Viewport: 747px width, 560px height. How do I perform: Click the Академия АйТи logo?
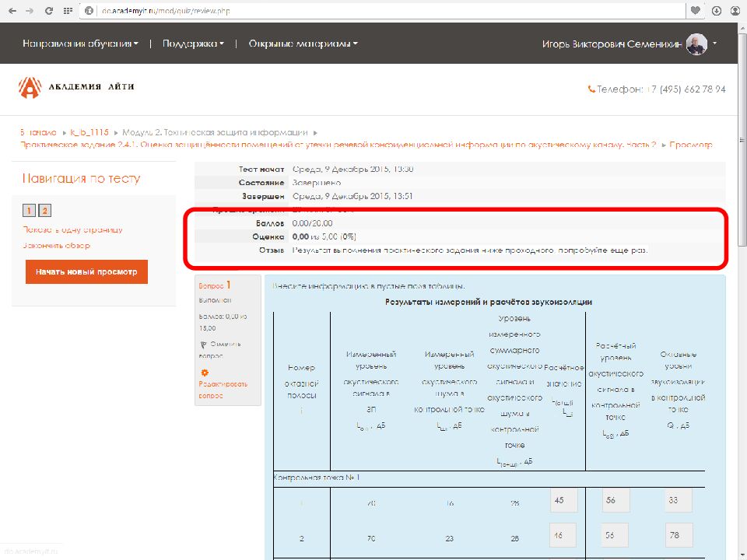76,87
